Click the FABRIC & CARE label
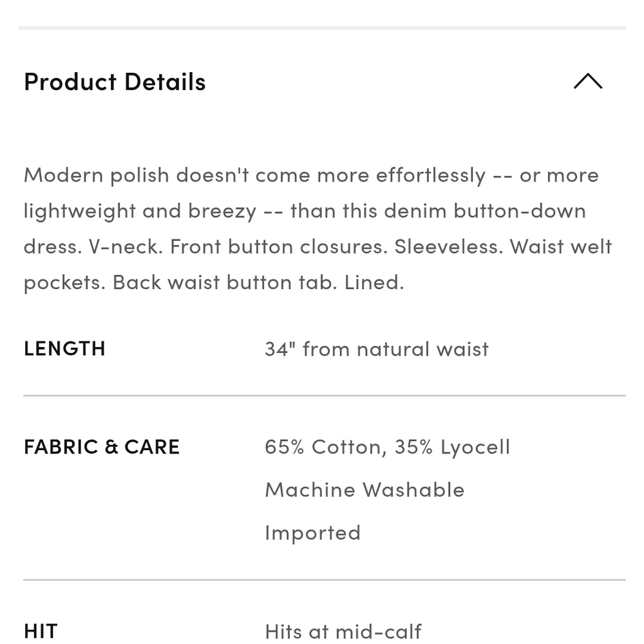The image size is (644, 644). (x=102, y=447)
